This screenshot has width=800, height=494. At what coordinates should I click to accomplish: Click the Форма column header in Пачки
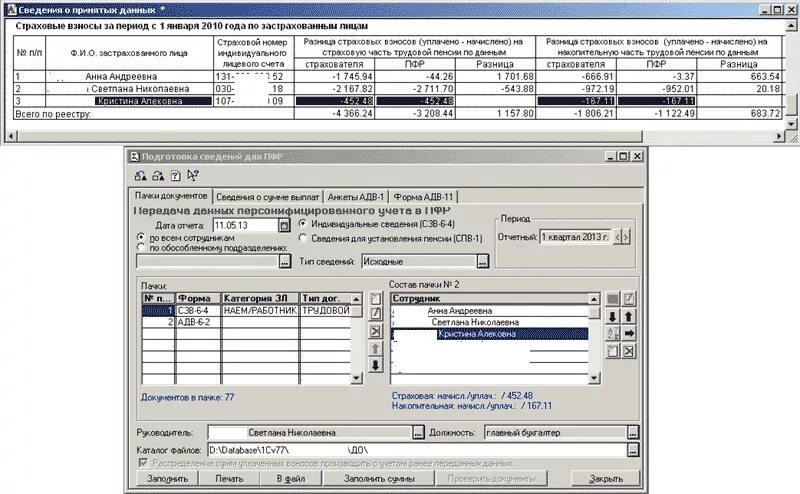pos(198,298)
